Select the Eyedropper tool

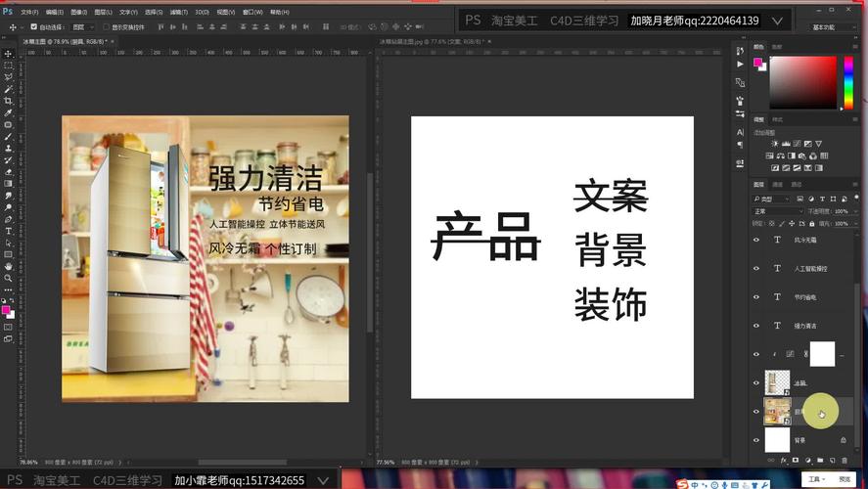coord(8,112)
